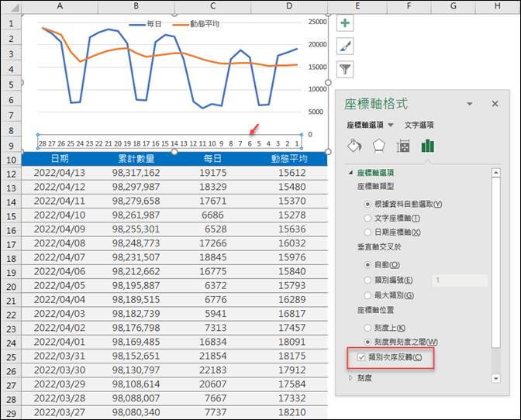Select 自動 under 垂直軸交叉於

pyautogui.click(x=367, y=265)
